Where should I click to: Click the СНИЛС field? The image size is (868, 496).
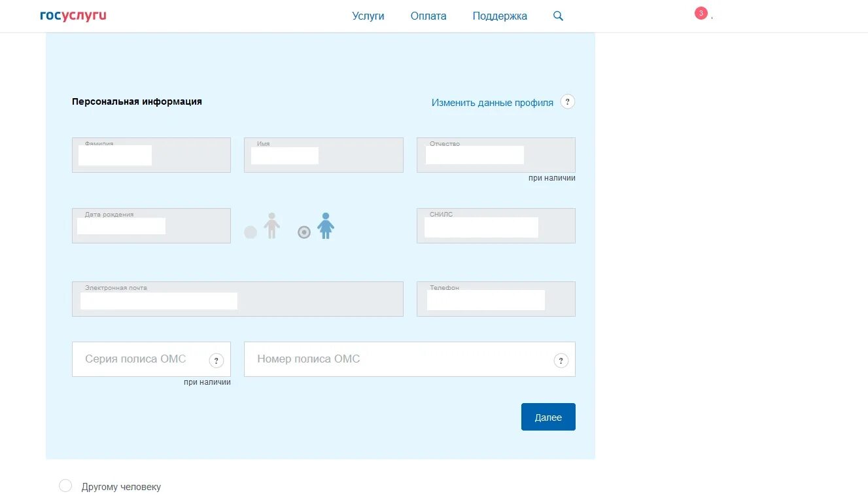tap(496, 226)
